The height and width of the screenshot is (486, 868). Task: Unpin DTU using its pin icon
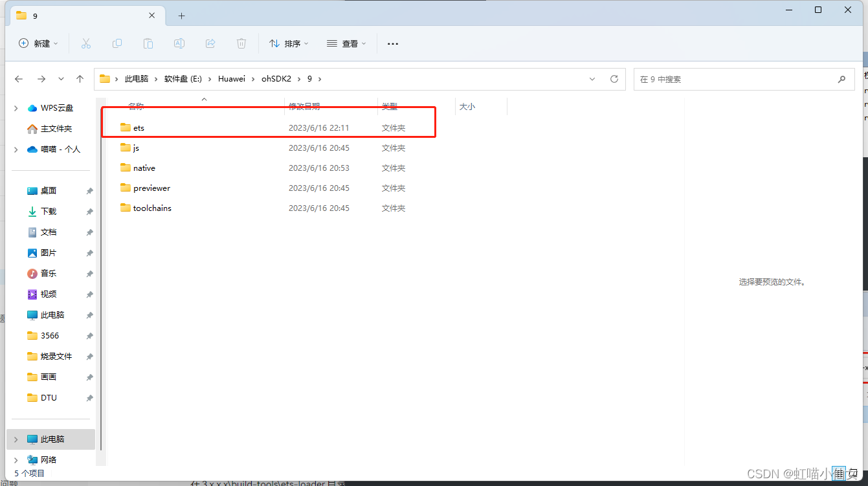point(89,398)
